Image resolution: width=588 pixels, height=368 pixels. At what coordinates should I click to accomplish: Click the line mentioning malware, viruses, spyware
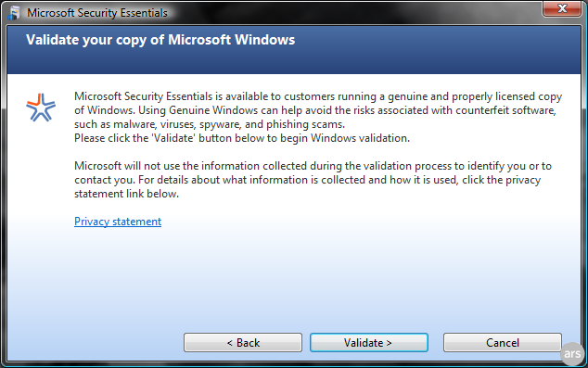click(210, 124)
